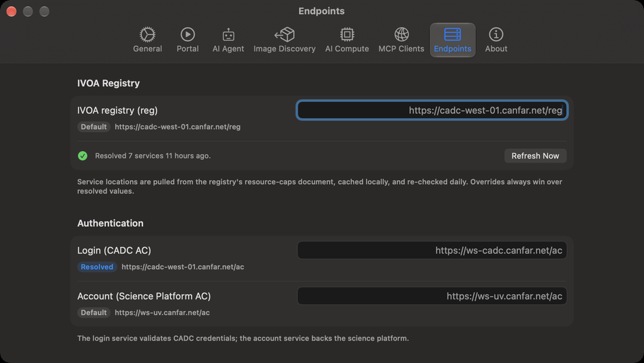This screenshot has height=363, width=644.
Task: Click the green resolved status checkmark
Action: point(82,156)
